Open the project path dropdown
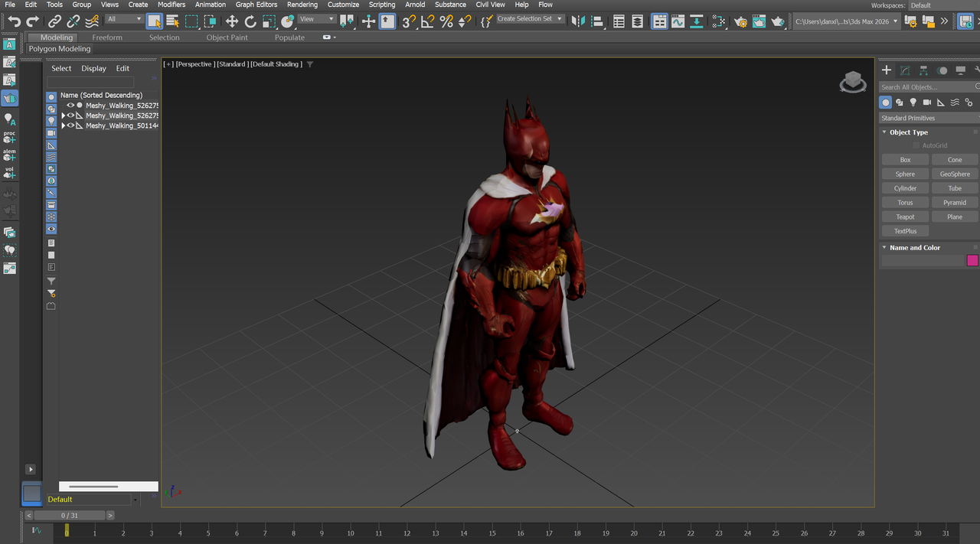The image size is (980, 544). pyautogui.click(x=846, y=21)
